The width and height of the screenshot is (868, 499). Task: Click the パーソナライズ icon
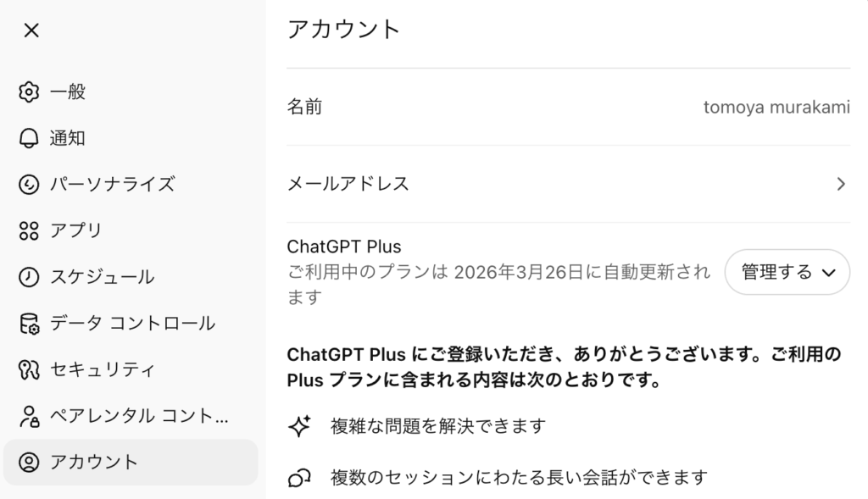29,184
